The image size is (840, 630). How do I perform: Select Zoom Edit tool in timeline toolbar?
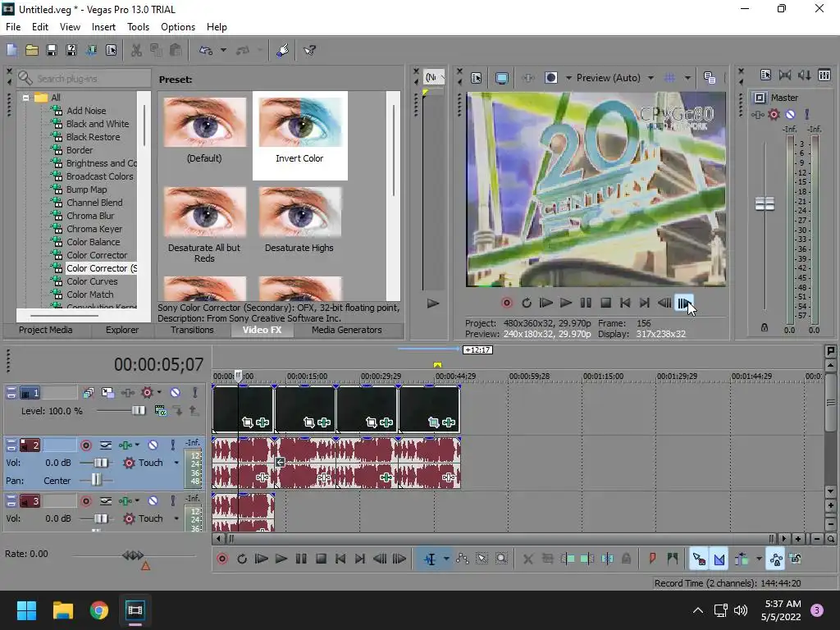pos(501,559)
